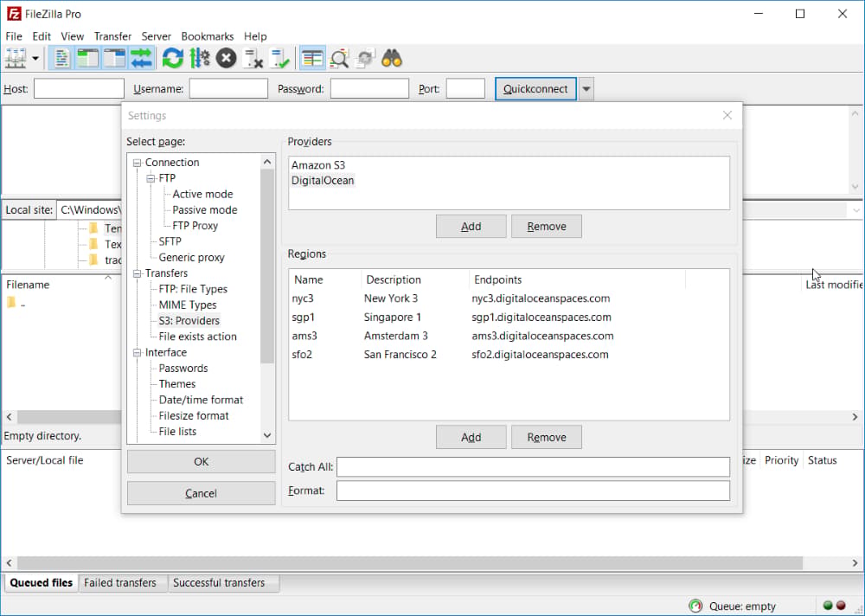Open the View menu
The width and height of the screenshot is (865, 616).
[73, 36]
